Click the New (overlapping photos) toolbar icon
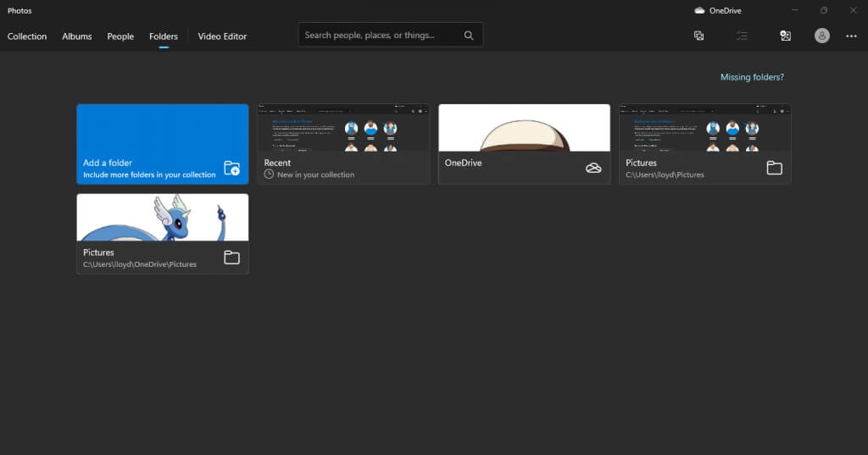The width and height of the screenshot is (868, 455). point(698,36)
